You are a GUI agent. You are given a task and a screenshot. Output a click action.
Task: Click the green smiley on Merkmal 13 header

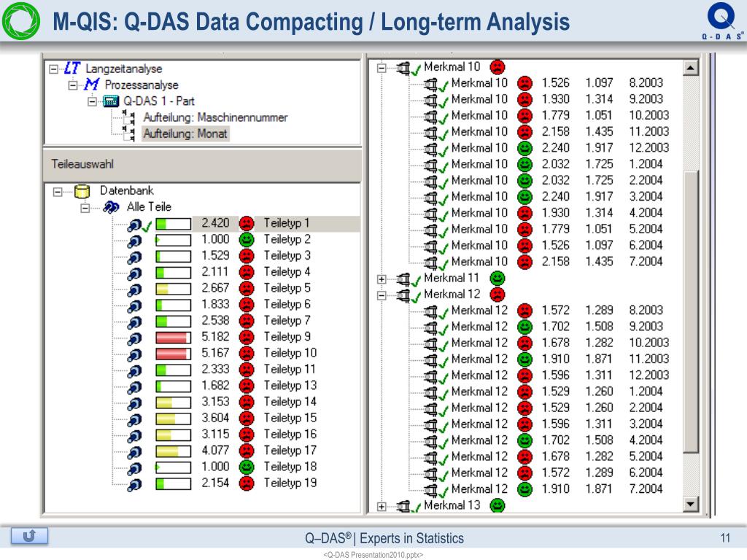pyautogui.click(x=498, y=505)
